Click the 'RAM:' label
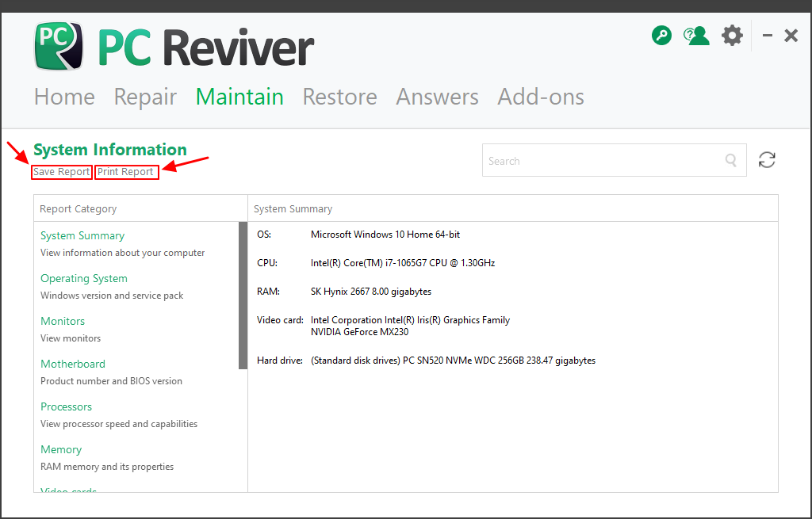 point(268,292)
